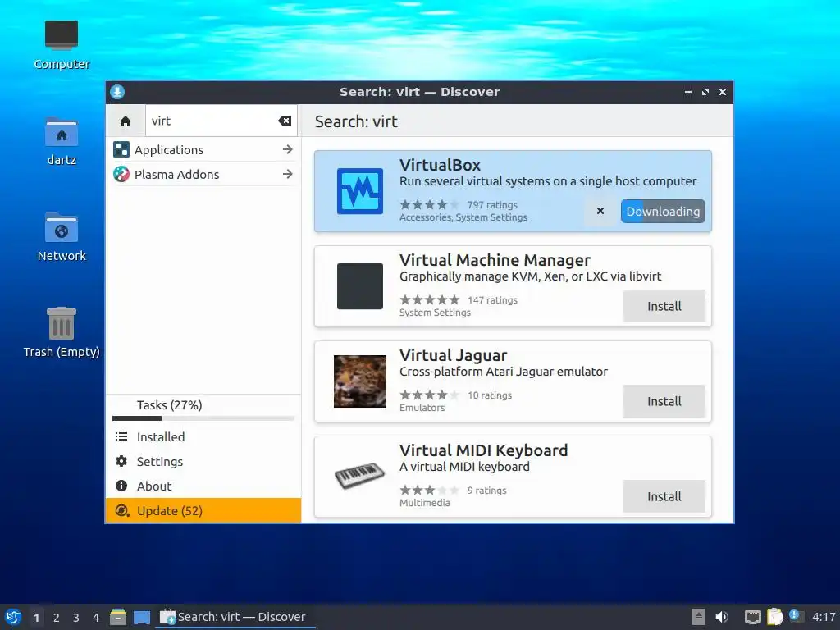Click the Plasma Addons colorful icon

tap(121, 174)
